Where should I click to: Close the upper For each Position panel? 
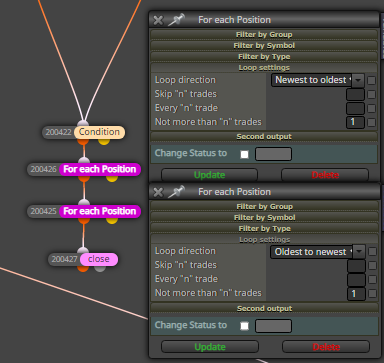(158, 20)
